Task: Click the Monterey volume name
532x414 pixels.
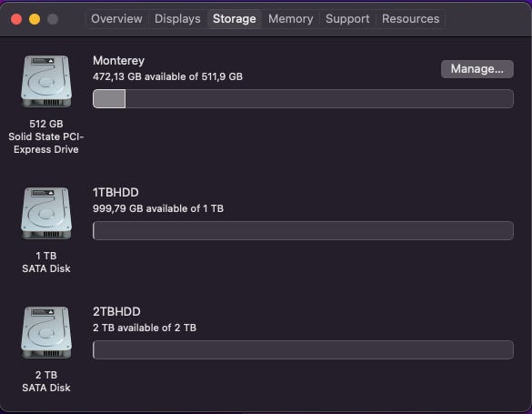Action: 119,60
